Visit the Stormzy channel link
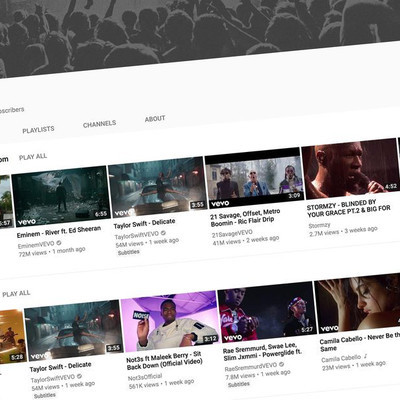 click(320, 226)
